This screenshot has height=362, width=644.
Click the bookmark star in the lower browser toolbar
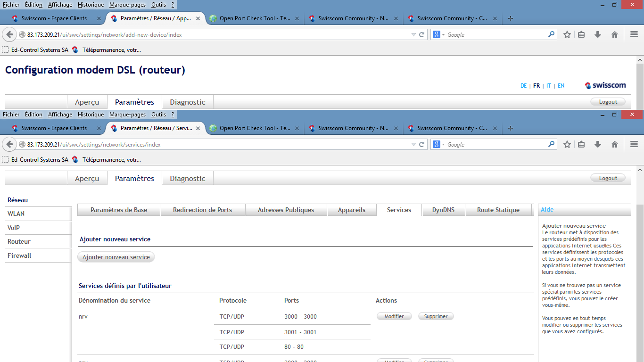[567, 144]
